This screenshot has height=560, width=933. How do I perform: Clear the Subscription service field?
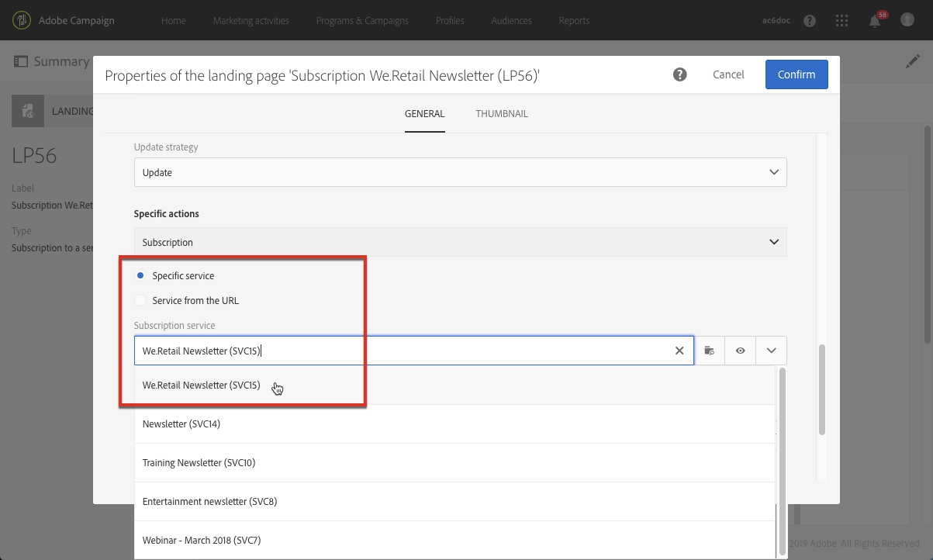click(x=679, y=351)
